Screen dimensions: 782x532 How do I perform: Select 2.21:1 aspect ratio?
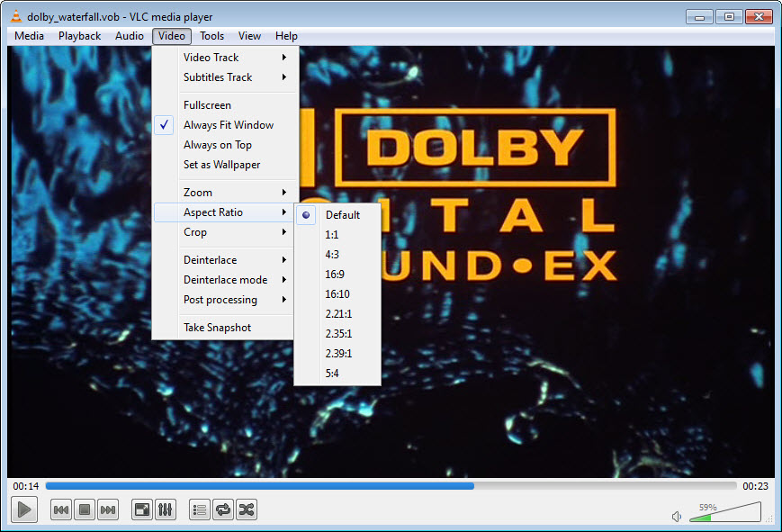pos(337,314)
